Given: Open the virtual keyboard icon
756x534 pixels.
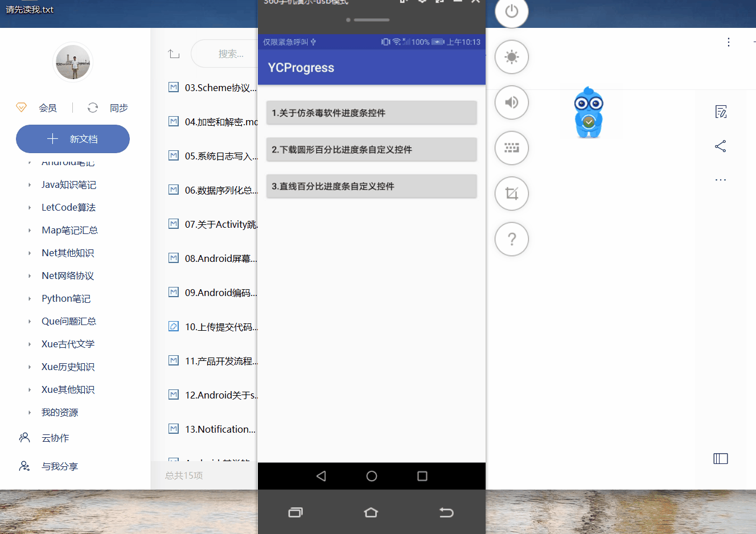Looking at the screenshot, I should [511, 148].
